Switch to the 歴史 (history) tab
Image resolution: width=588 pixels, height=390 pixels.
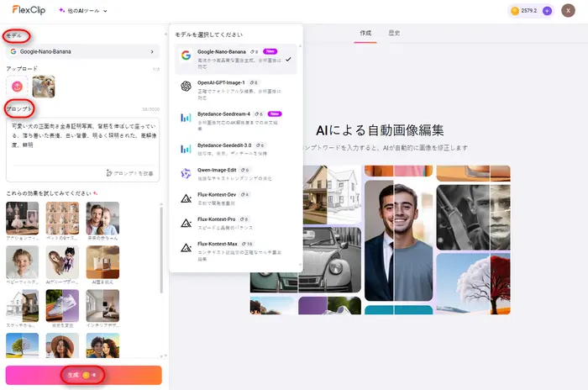[394, 33]
